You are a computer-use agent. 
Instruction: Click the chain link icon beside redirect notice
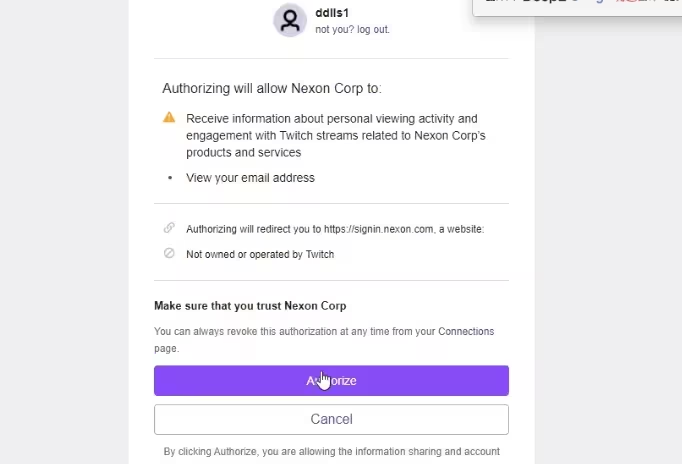coord(169,227)
